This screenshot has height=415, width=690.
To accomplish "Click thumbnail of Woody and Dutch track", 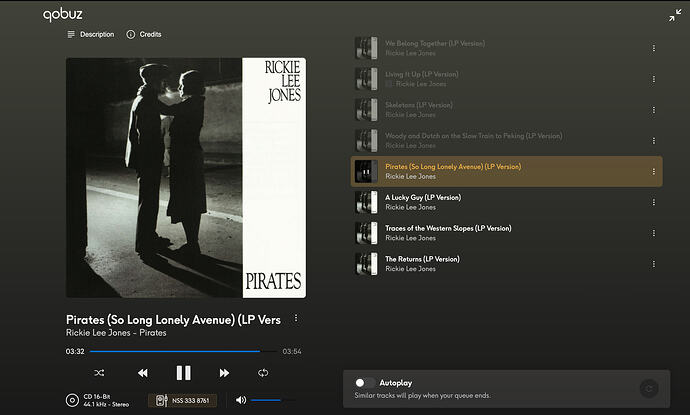I will pos(366,140).
